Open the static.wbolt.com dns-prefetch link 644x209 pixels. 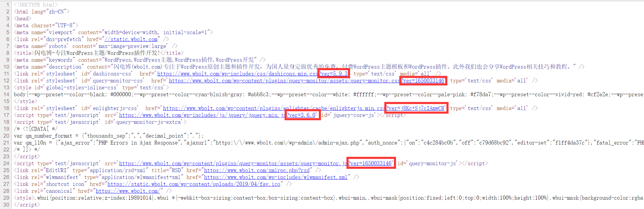(131, 39)
